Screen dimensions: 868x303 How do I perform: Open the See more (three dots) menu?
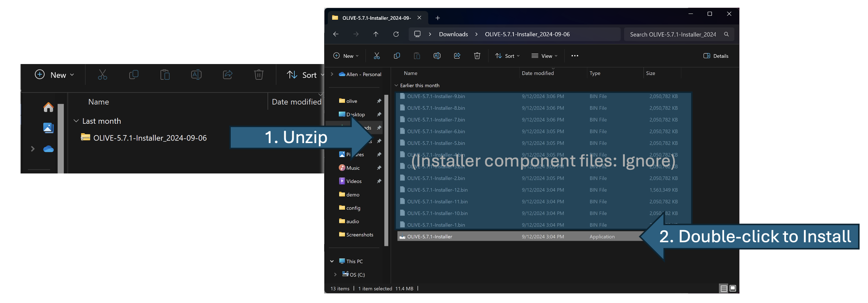[x=575, y=56]
